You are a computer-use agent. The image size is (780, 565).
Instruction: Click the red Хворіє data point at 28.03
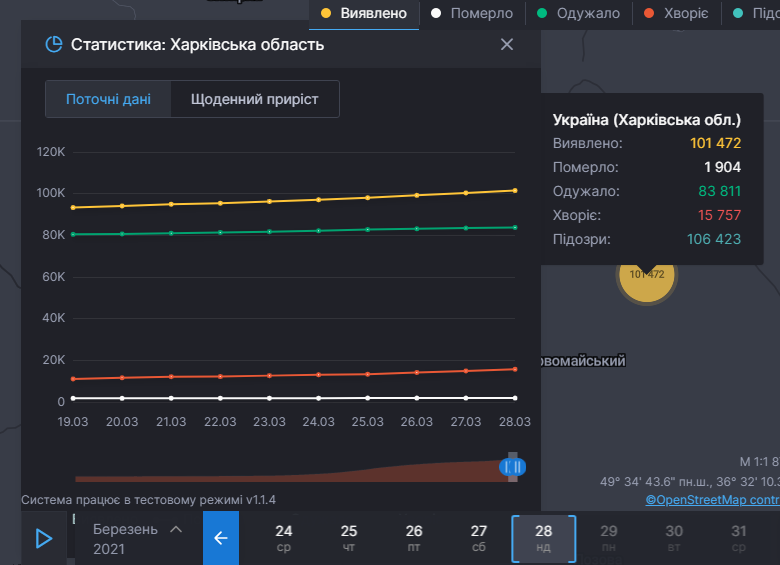(x=515, y=369)
